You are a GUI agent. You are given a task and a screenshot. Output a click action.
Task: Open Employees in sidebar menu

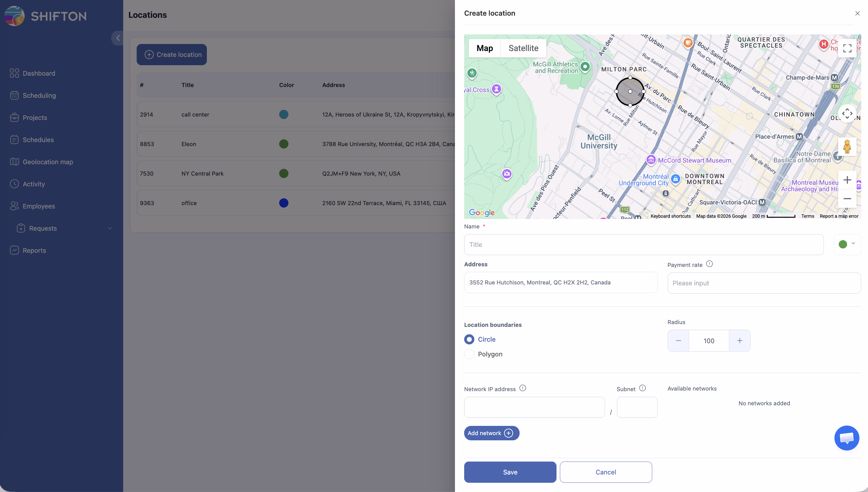(38, 206)
